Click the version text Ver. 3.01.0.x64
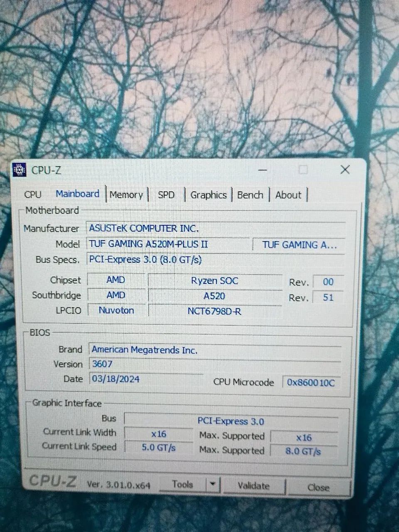The image size is (399, 532). coord(119,485)
